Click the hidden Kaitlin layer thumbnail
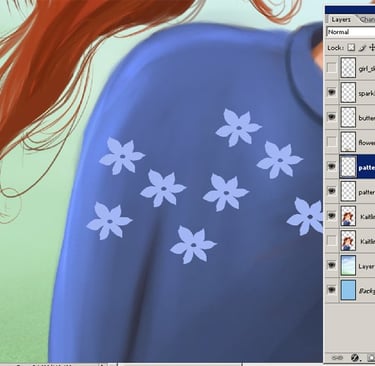375x366 pixels. [348, 240]
